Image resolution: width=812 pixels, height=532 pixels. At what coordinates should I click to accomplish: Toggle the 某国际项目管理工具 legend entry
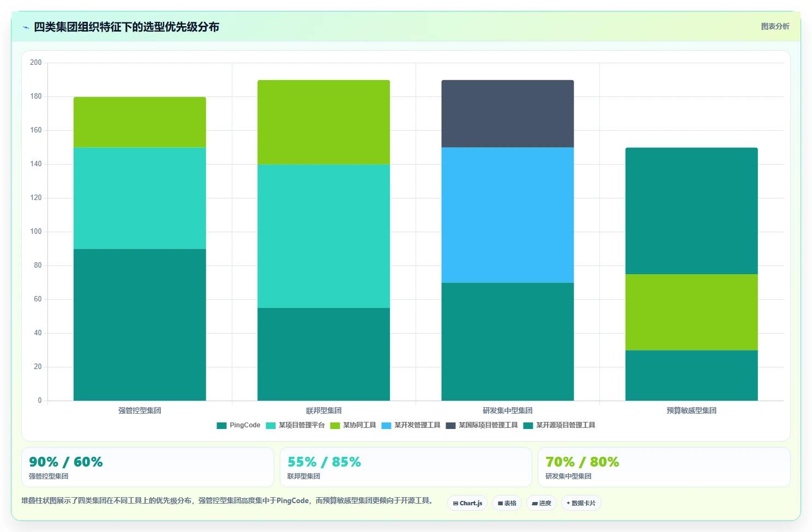(x=482, y=425)
